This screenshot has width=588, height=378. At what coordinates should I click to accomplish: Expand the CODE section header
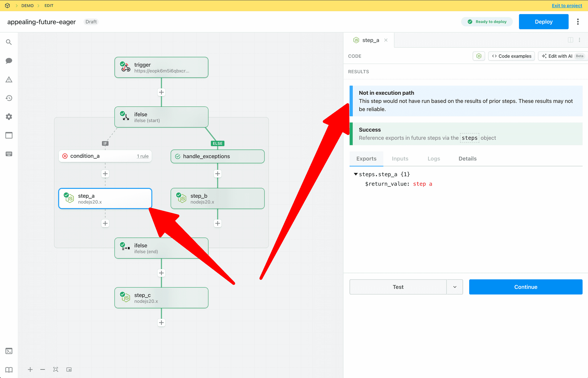tap(355, 56)
